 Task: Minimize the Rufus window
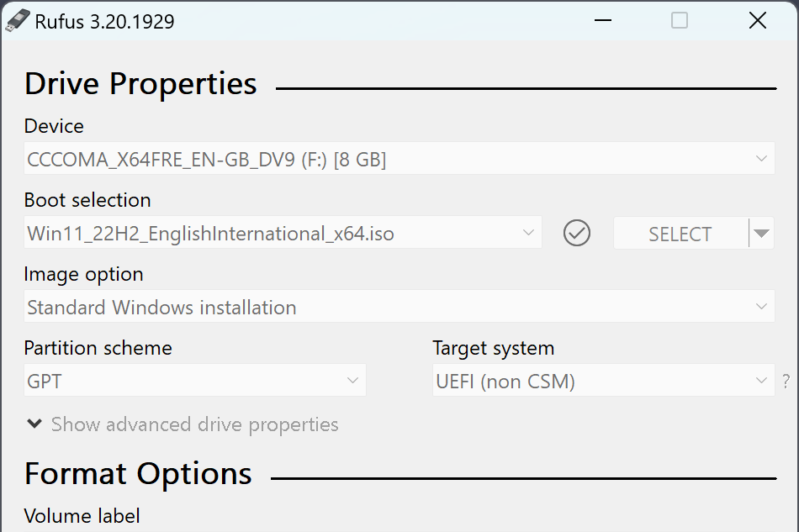(603, 20)
